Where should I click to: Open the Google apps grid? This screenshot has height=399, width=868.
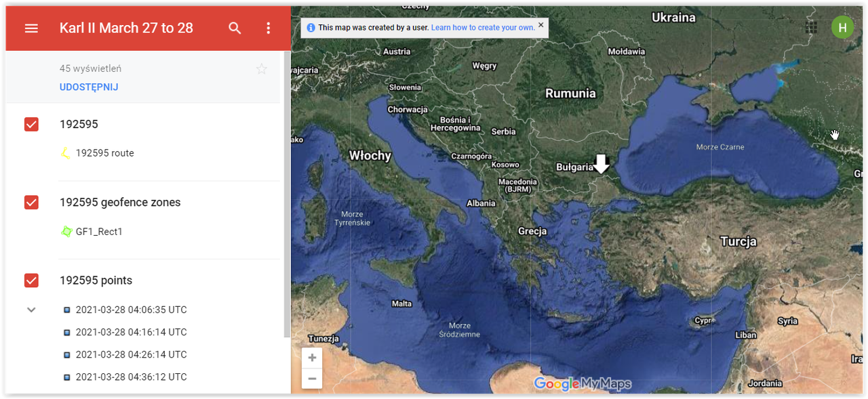pyautogui.click(x=810, y=27)
